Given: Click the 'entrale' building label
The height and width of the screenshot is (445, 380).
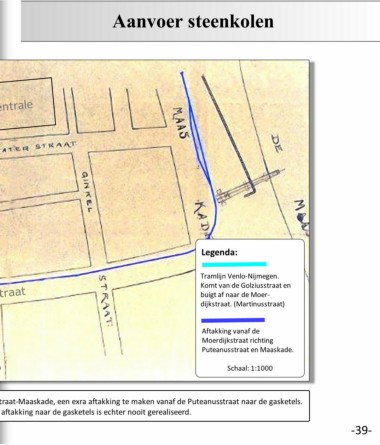Looking at the screenshot, I should (x=16, y=106).
